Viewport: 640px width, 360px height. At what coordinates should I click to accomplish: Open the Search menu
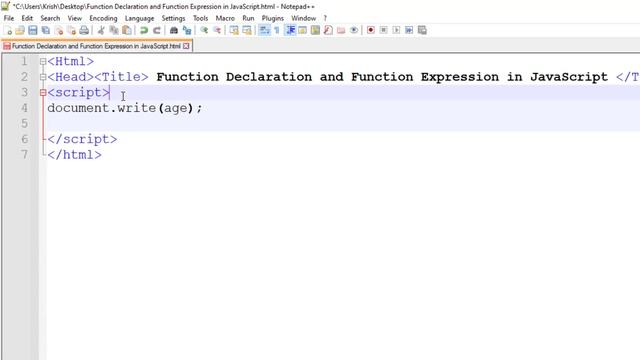pyautogui.click(x=50, y=18)
